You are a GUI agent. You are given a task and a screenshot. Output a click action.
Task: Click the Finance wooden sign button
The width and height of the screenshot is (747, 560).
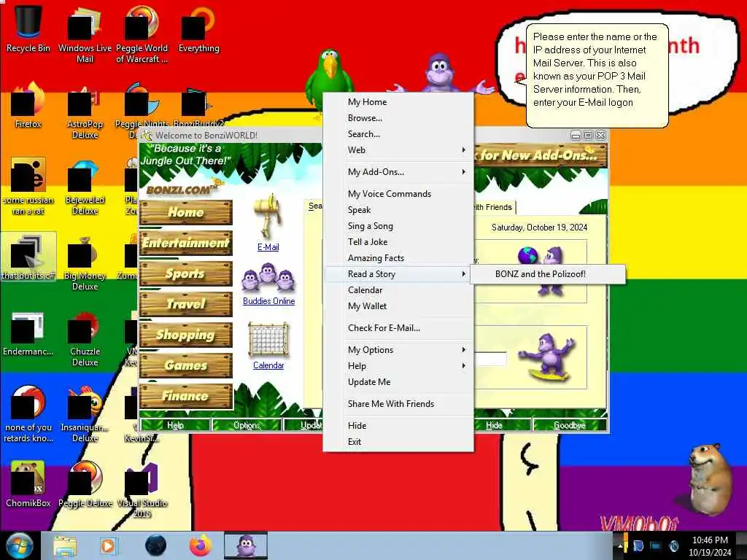[x=186, y=396]
